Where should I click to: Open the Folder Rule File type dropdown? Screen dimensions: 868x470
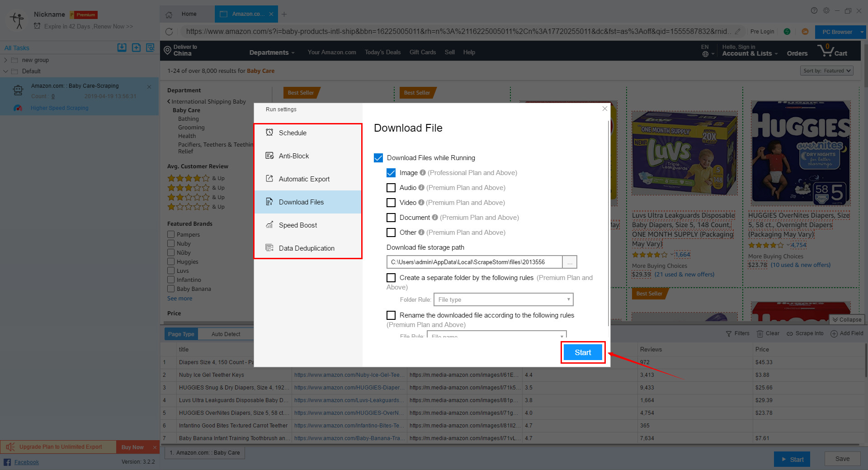[x=503, y=299]
